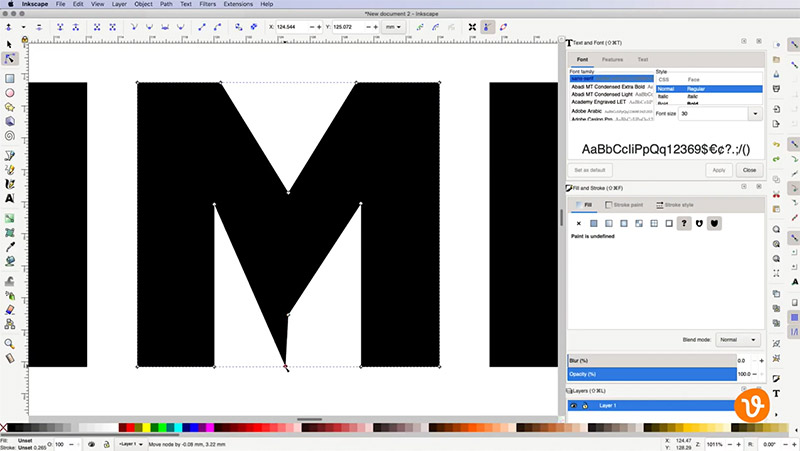The image size is (800, 451).
Task: Adjust the Blur (%) slider
Action: [652, 361]
